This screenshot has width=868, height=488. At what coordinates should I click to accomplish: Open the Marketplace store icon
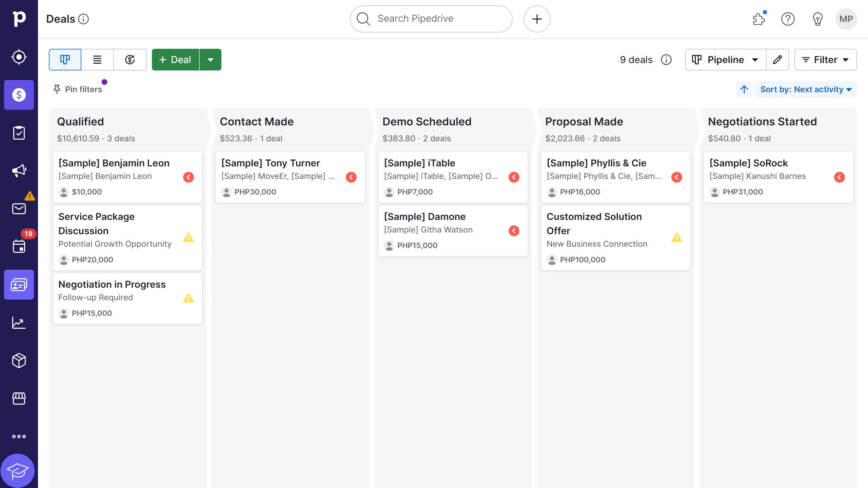(x=19, y=399)
